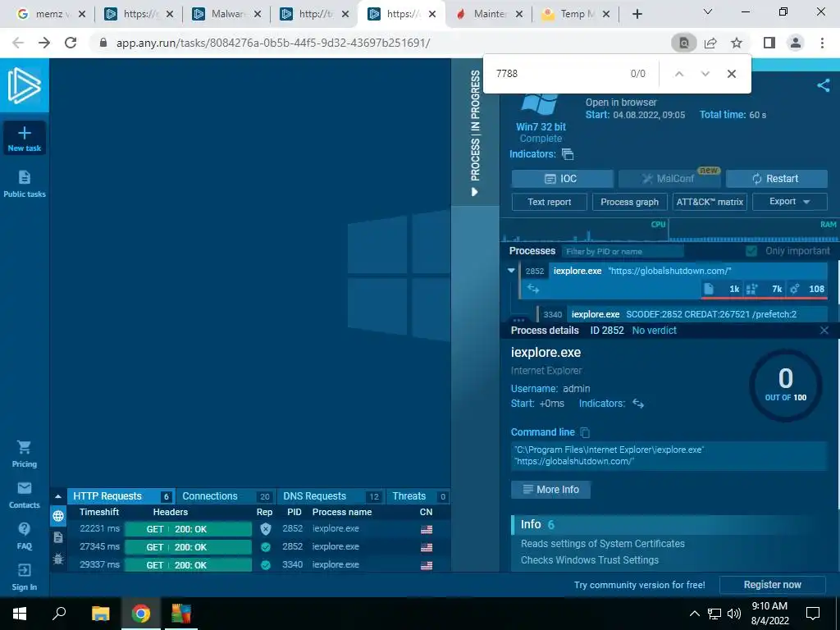Collapse bottom network panel arrow

pos(58,496)
